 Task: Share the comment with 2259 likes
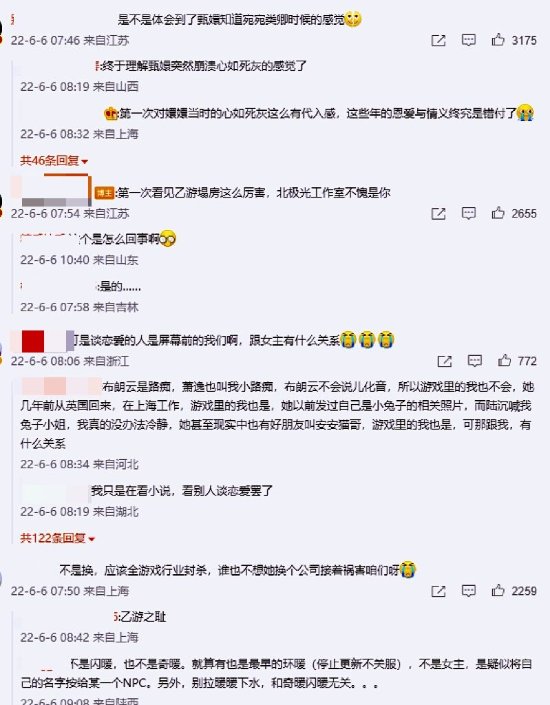(438, 591)
